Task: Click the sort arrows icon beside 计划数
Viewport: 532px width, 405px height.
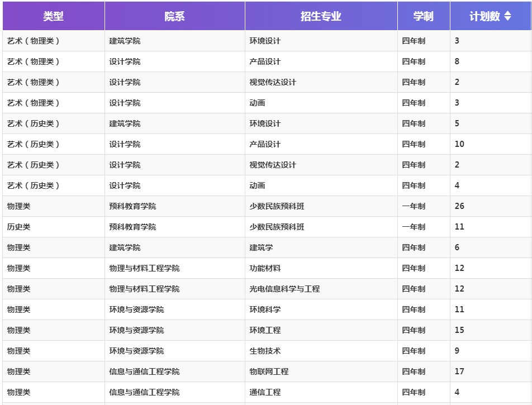Action: [507, 16]
